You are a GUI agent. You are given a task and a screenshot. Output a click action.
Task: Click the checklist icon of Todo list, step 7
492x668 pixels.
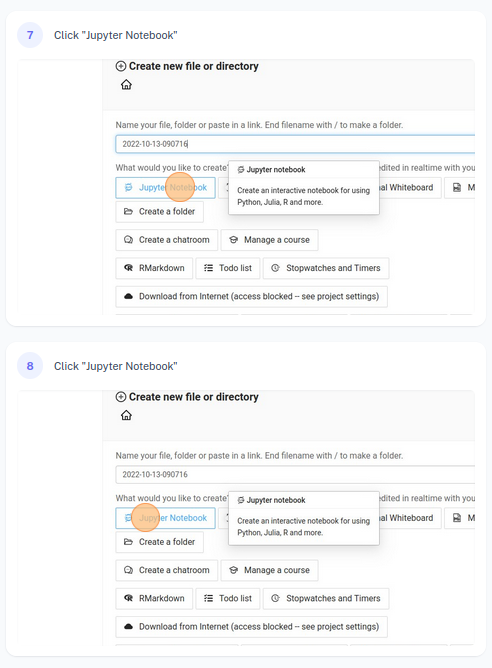point(208,268)
